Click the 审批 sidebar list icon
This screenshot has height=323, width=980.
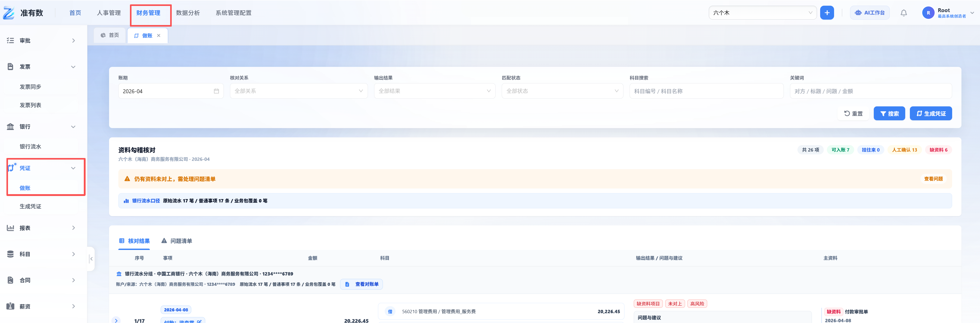point(10,40)
